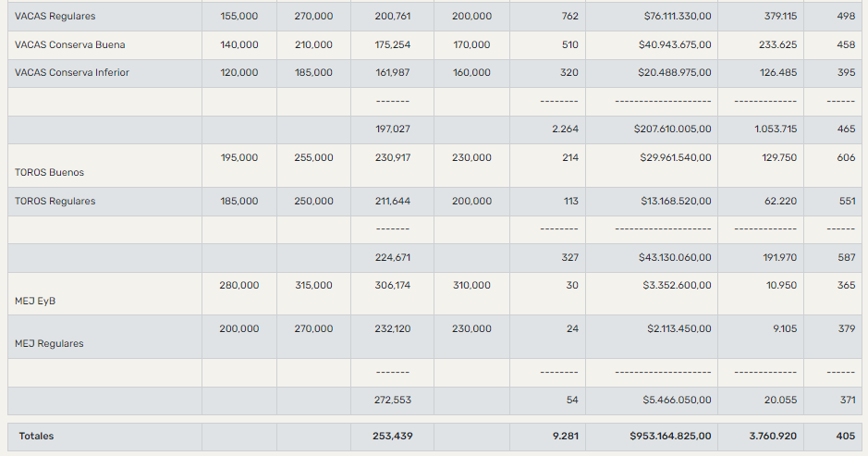
Task: Select the 9.281 total head count cell
Action: coord(565,436)
